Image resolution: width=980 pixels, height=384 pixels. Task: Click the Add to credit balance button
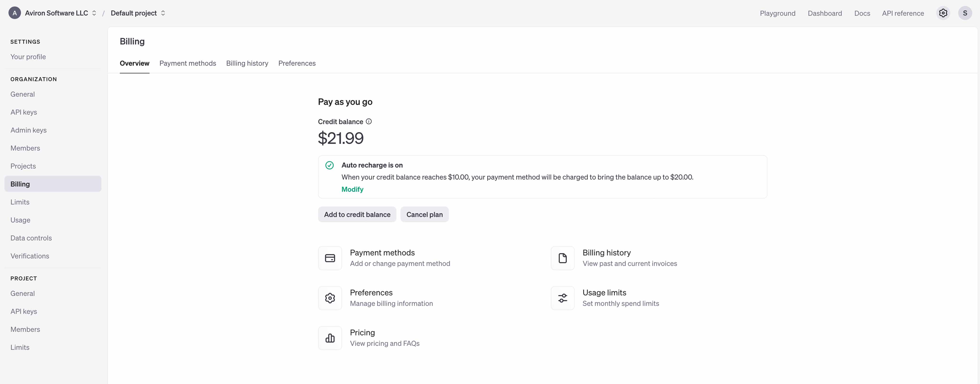point(357,214)
